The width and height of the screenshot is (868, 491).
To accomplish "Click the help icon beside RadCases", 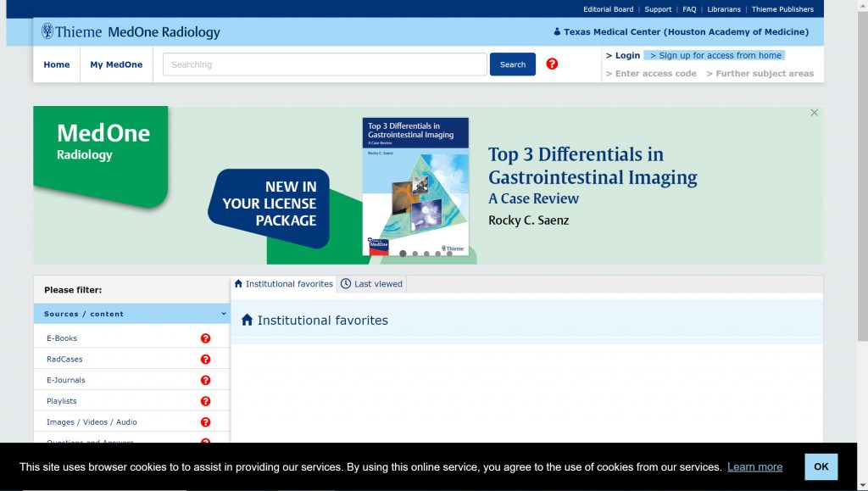I will pyautogui.click(x=205, y=360).
